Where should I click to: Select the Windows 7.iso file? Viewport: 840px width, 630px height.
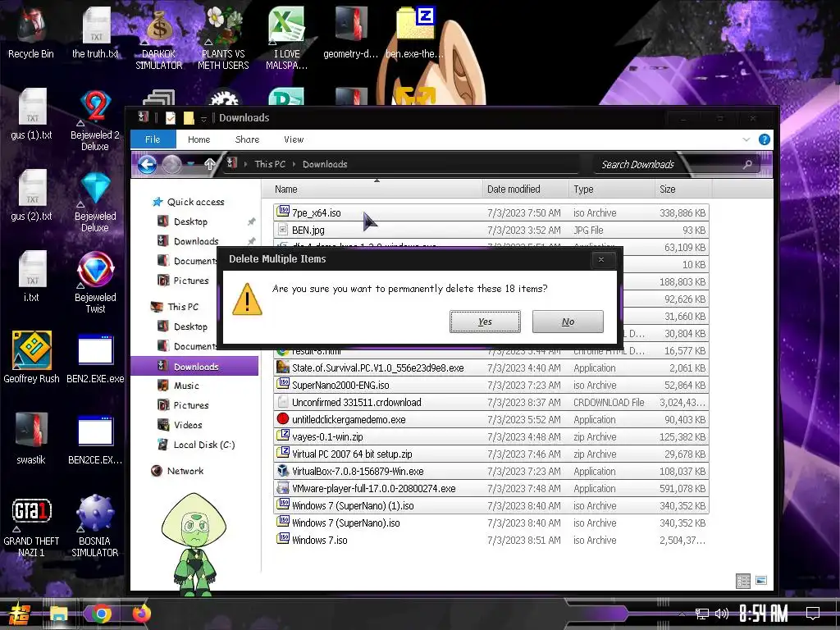click(491, 540)
